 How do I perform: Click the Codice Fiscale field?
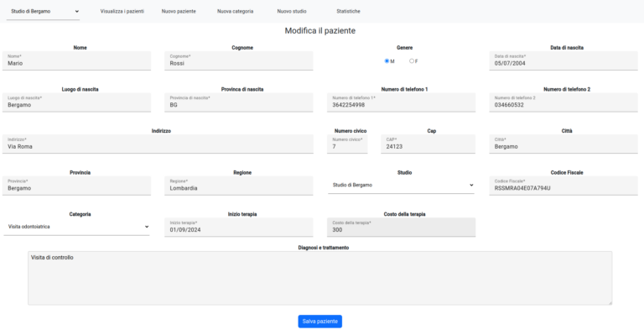(x=563, y=186)
